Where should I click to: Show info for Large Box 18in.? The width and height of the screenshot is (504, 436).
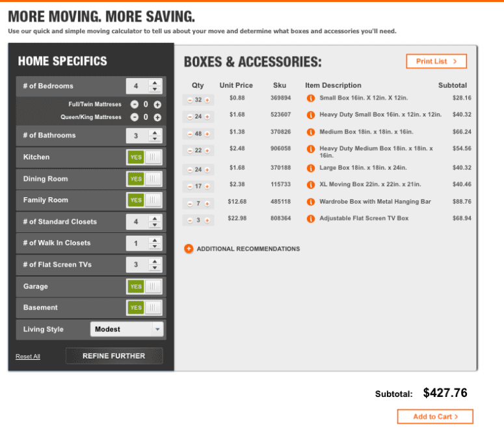pos(311,169)
